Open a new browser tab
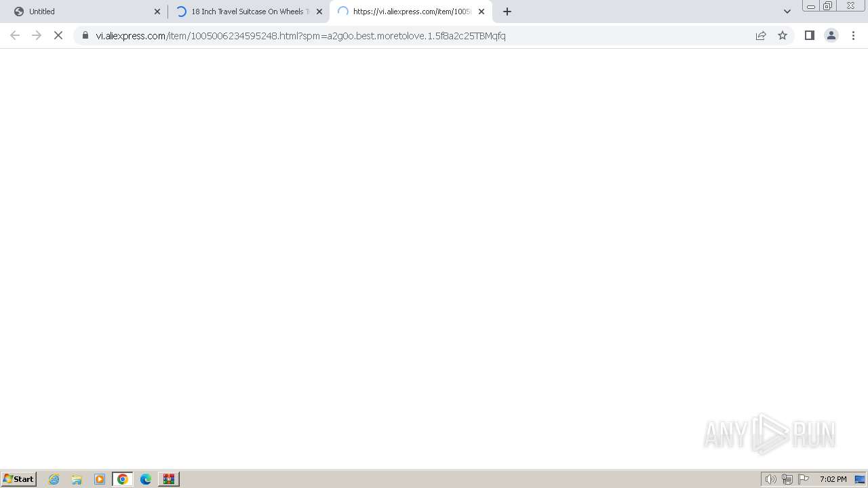This screenshot has width=868, height=488. click(x=507, y=12)
